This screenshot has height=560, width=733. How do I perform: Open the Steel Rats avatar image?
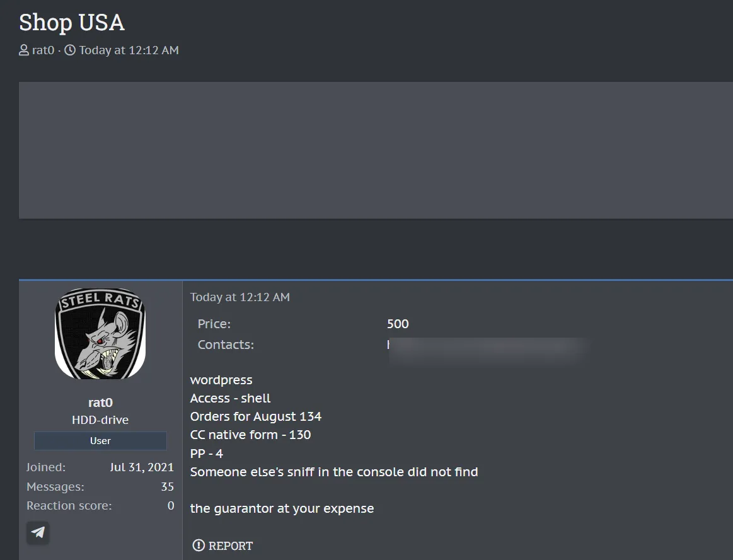[x=100, y=333]
